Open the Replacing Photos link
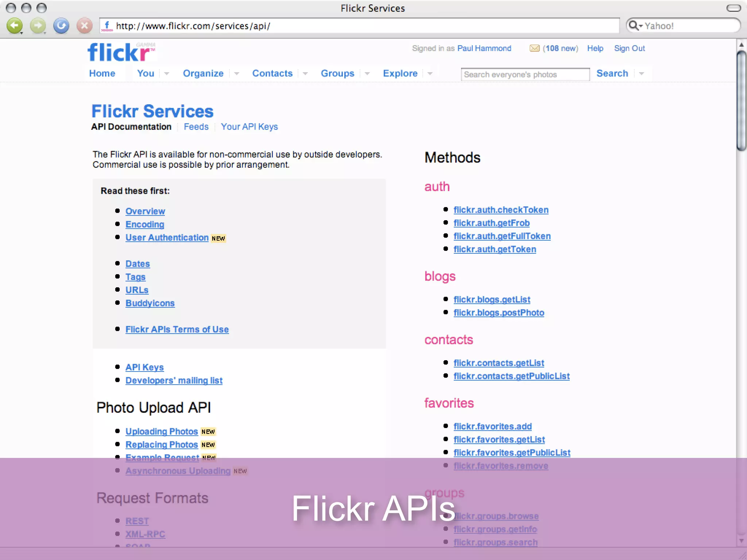The height and width of the screenshot is (560, 747). [162, 444]
